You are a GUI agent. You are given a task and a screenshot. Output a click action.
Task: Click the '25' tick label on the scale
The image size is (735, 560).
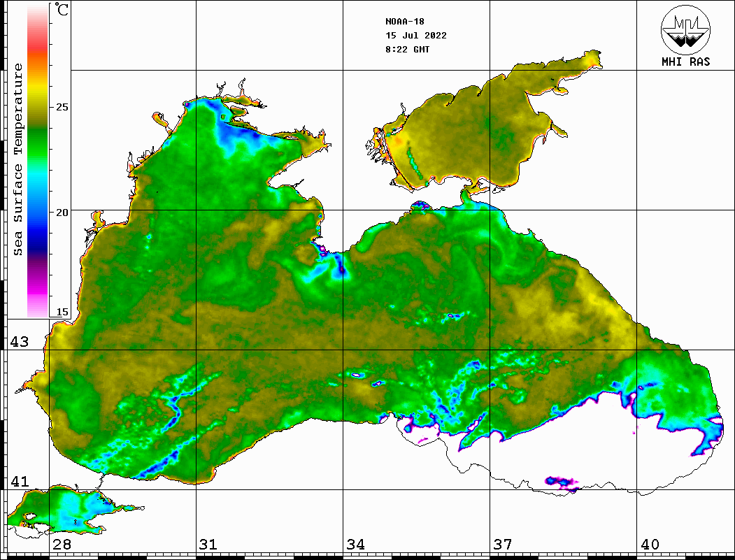[x=62, y=107]
